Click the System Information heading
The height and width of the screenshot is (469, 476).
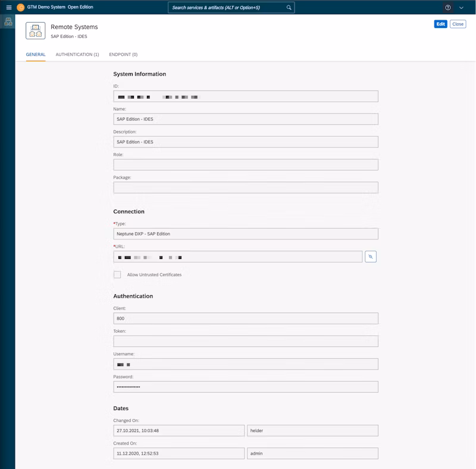tap(140, 74)
